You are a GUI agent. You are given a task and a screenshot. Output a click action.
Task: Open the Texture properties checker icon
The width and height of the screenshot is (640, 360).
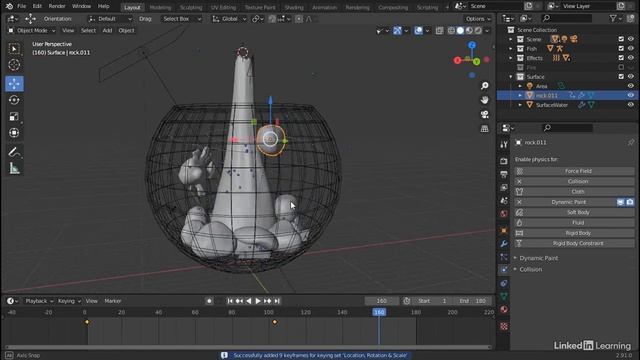pos(504,326)
